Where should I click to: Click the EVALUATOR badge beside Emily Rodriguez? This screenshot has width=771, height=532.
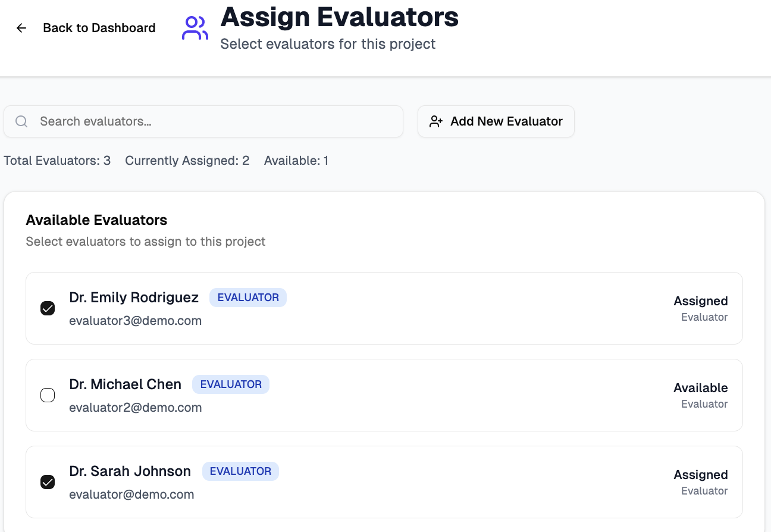[248, 298]
